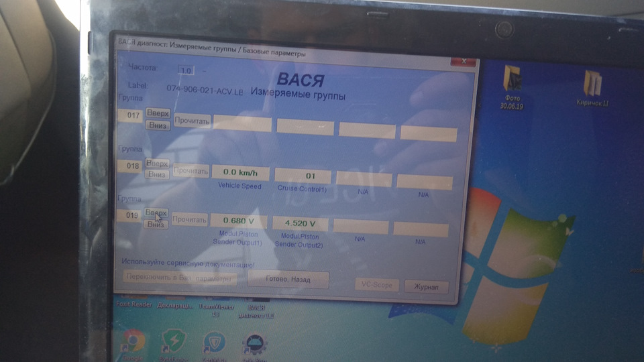Click Вверх for group 017
644x362 pixels.
click(x=158, y=113)
